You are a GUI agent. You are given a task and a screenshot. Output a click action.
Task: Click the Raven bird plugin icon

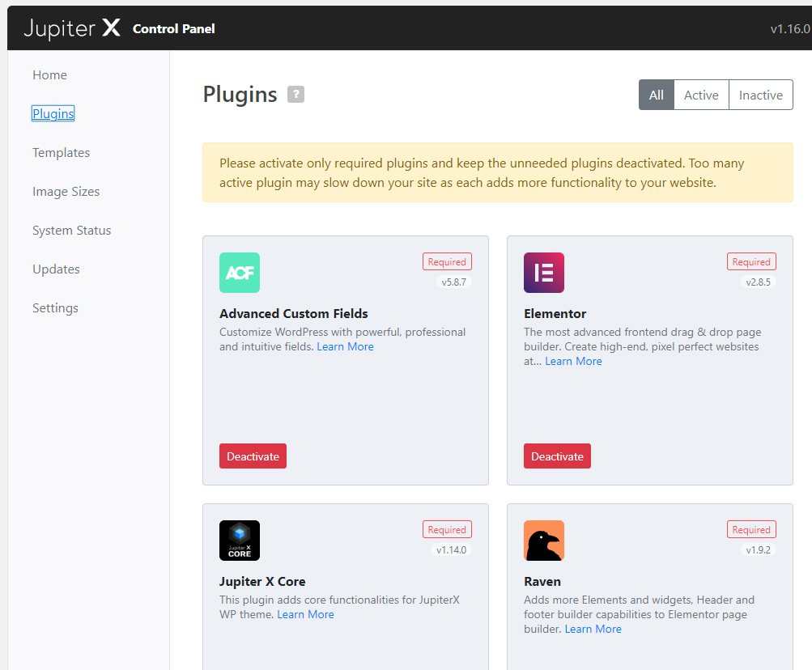pos(544,541)
